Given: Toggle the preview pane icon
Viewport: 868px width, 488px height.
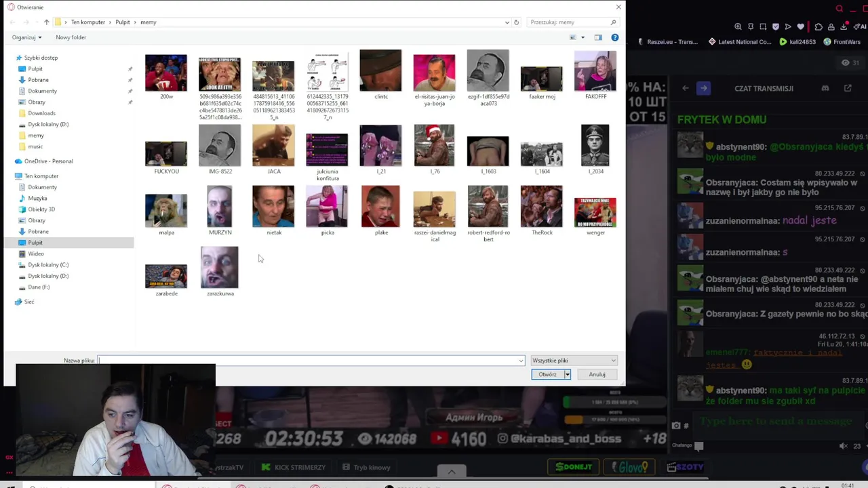Looking at the screenshot, I should [x=598, y=37].
